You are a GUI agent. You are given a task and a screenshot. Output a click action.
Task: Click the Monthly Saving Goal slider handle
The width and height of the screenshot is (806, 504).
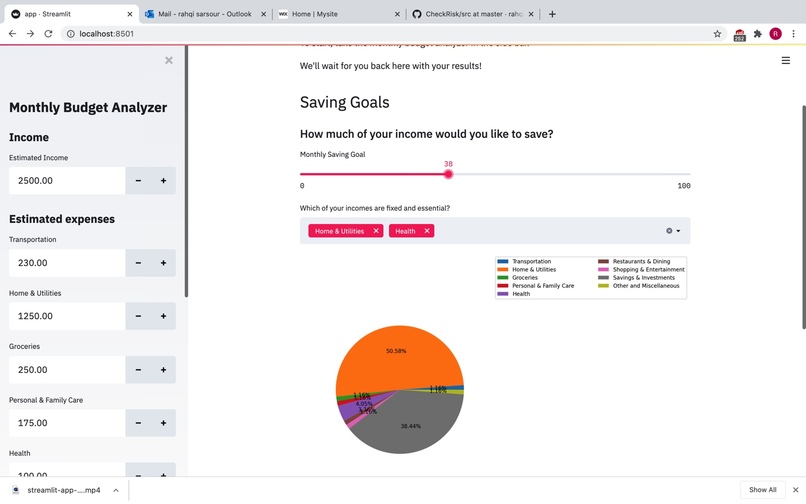(448, 174)
